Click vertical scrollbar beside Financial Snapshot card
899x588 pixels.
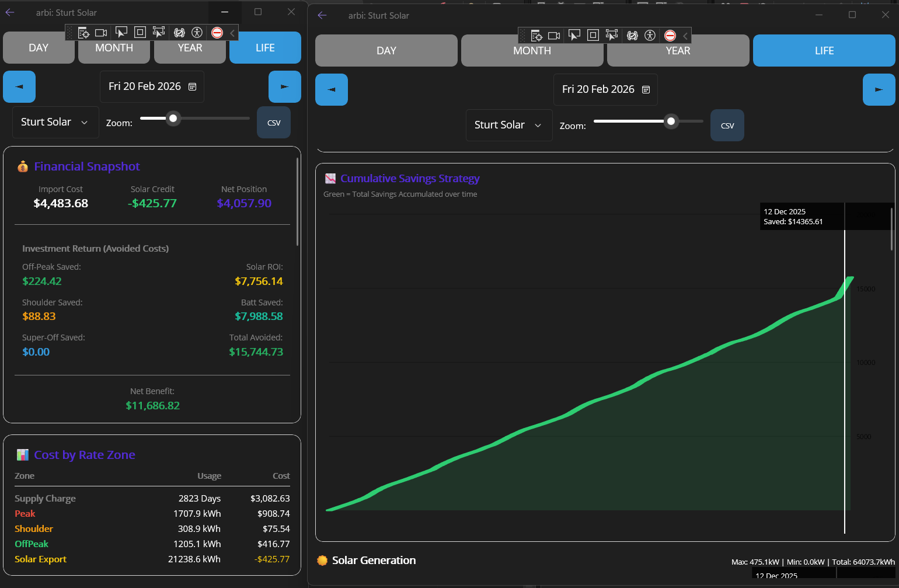[298, 201]
